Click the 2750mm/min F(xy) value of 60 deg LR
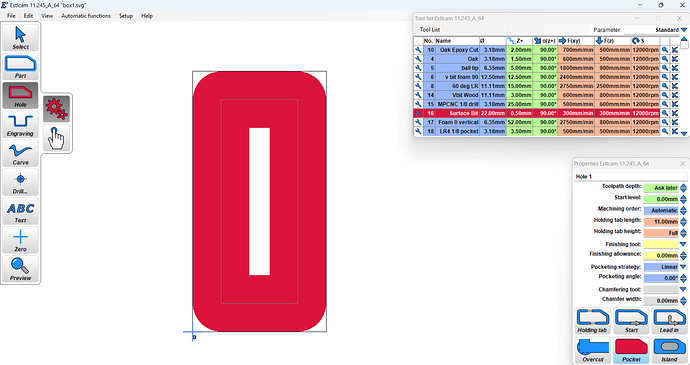690x365 pixels. (576, 86)
